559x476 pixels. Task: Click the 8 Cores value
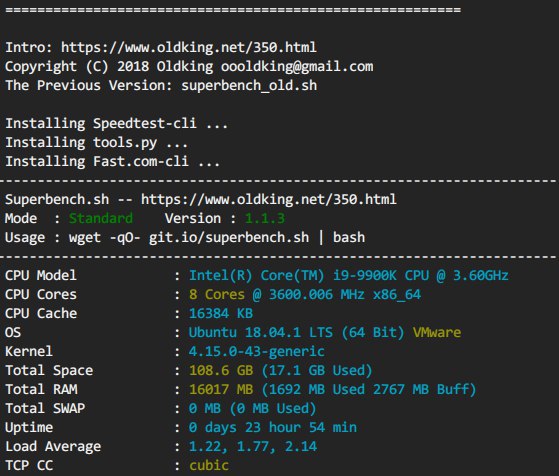217,295
